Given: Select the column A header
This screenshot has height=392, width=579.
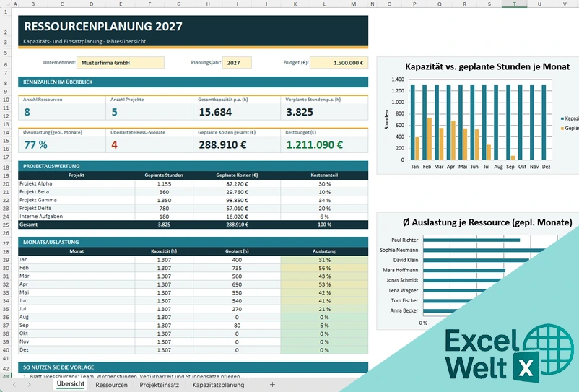Looking at the screenshot, I should [x=15, y=4].
